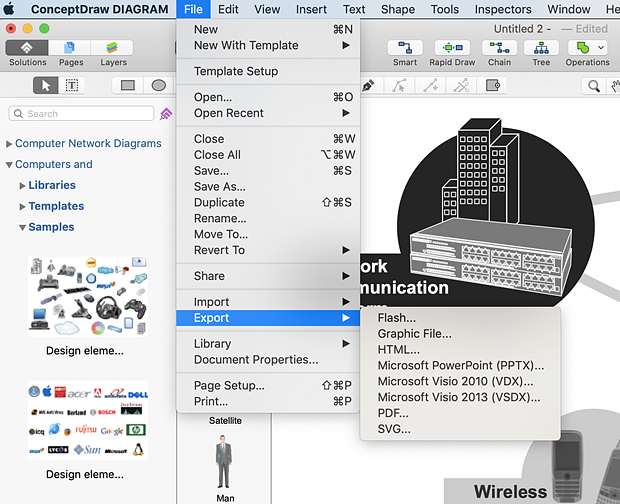Open the Insert menu

[x=311, y=9]
